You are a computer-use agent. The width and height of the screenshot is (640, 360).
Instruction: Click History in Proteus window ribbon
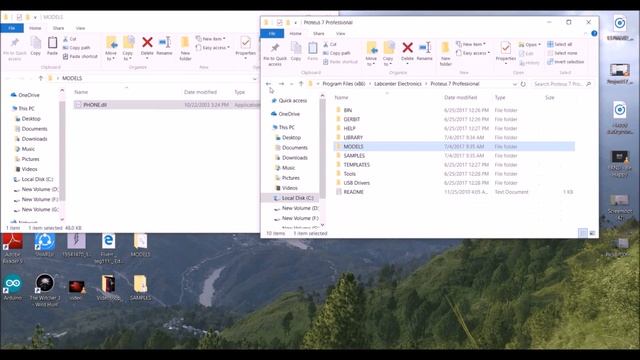[529, 63]
